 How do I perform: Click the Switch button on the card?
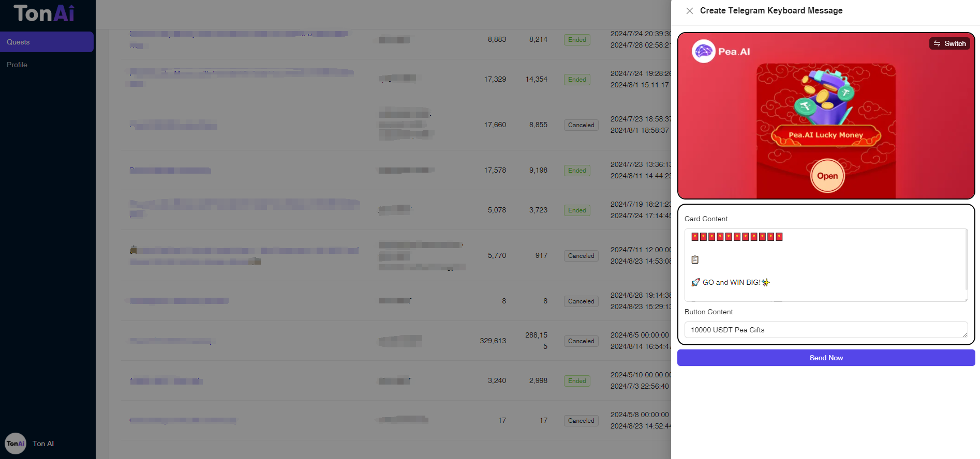tap(949, 43)
